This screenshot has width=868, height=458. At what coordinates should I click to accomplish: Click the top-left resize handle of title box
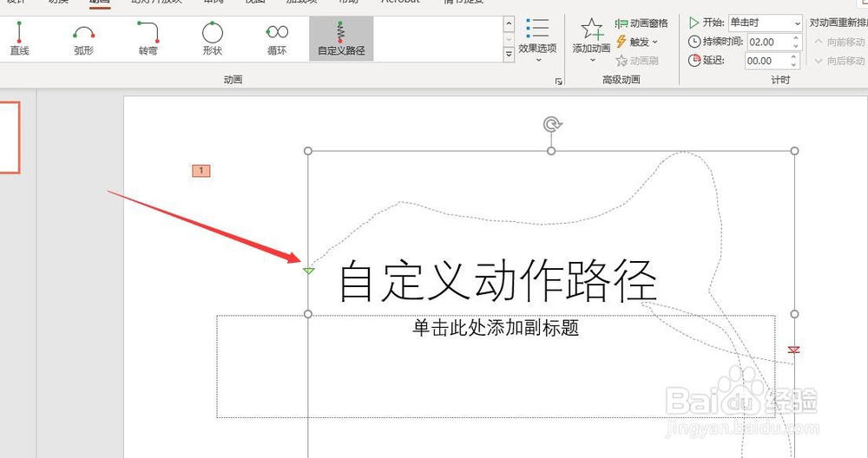coord(308,151)
